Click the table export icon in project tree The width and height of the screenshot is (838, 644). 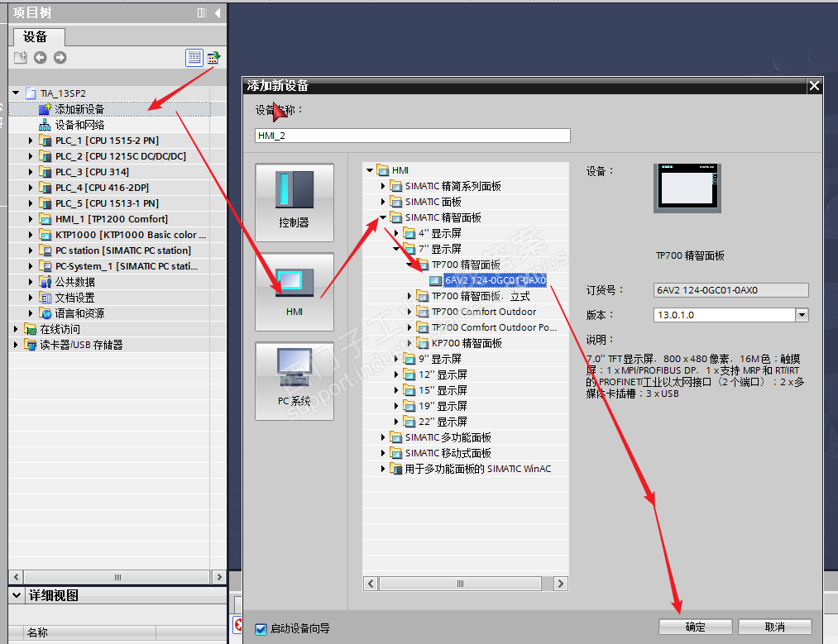tap(213, 58)
